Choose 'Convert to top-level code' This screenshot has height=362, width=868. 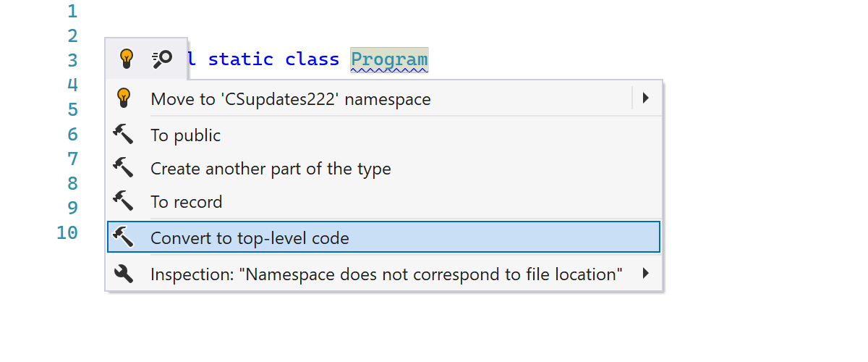click(x=250, y=237)
